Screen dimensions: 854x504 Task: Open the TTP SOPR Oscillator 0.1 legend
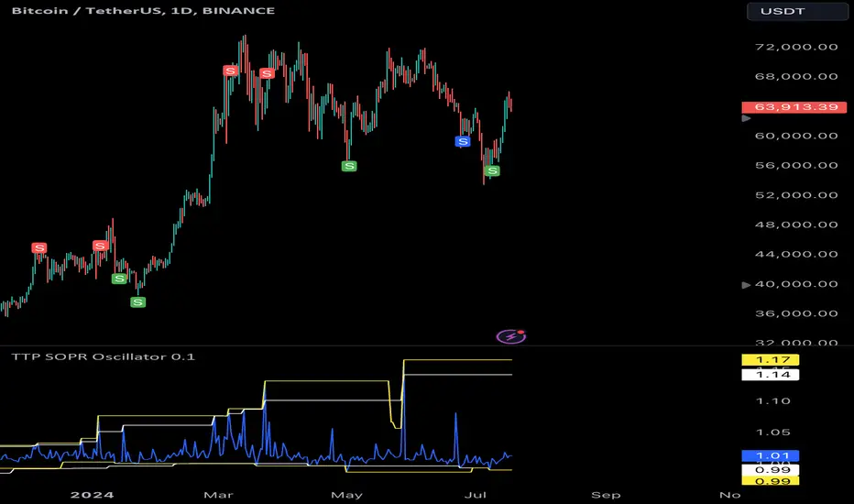(x=103, y=356)
